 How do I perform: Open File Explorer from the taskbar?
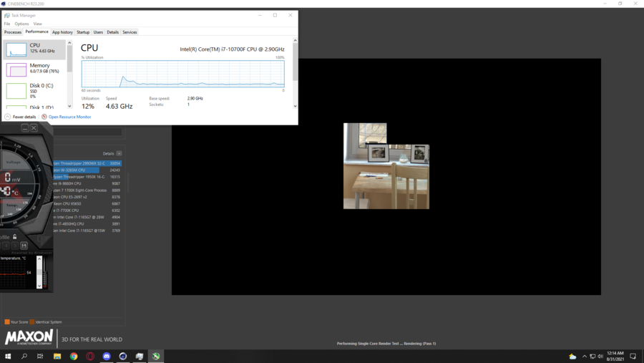tap(57, 356)
